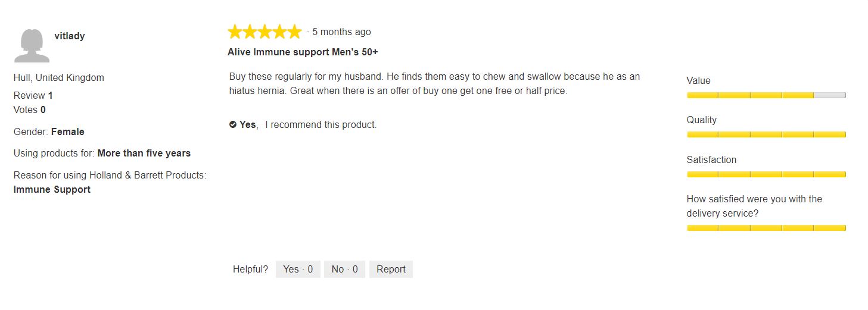
Task: Click the Votes 0 count
Action: click(30, 109)
